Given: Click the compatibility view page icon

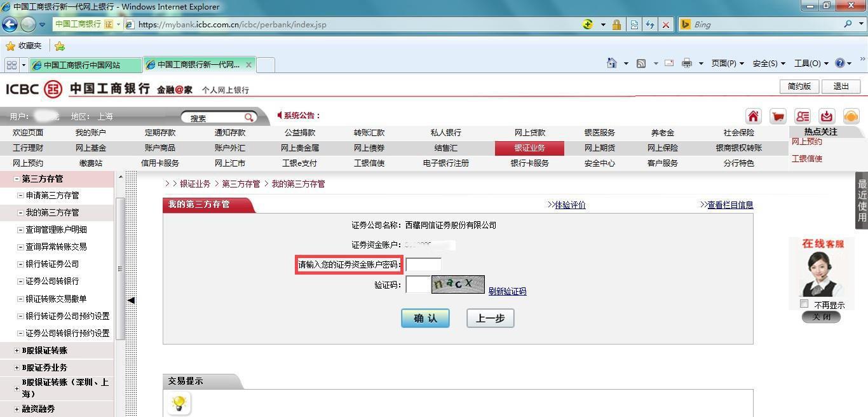Looking at the screenshot, I should click(634, 25).
